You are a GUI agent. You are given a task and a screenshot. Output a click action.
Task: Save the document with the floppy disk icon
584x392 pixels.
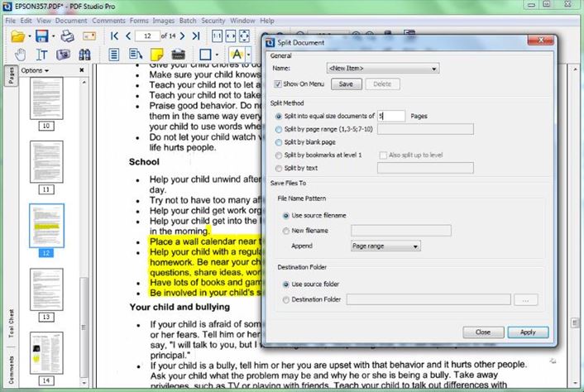pyautogui.click(x=41, y=36)
